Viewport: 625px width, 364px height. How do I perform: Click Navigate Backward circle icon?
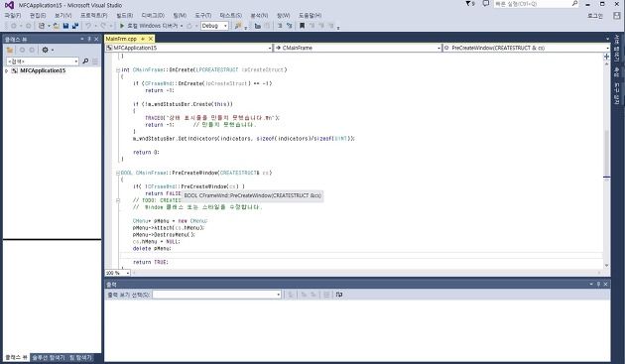click(14, 26)
